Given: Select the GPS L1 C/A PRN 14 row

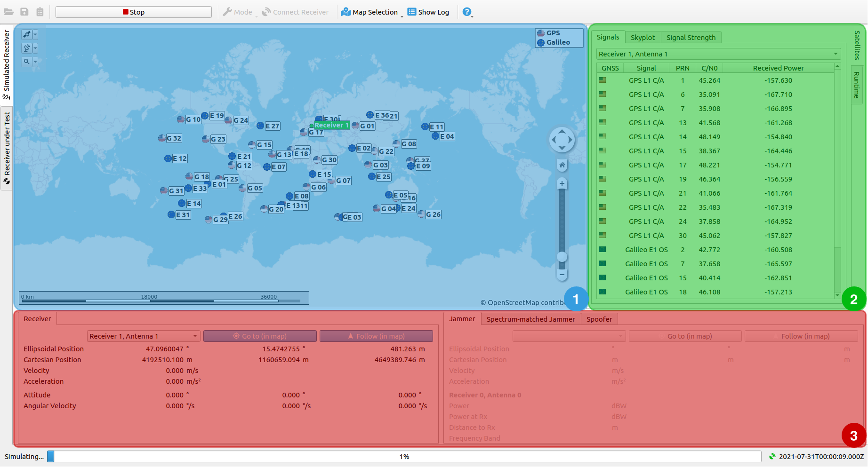Looking at the screenshot, I should tap(715, 137).
